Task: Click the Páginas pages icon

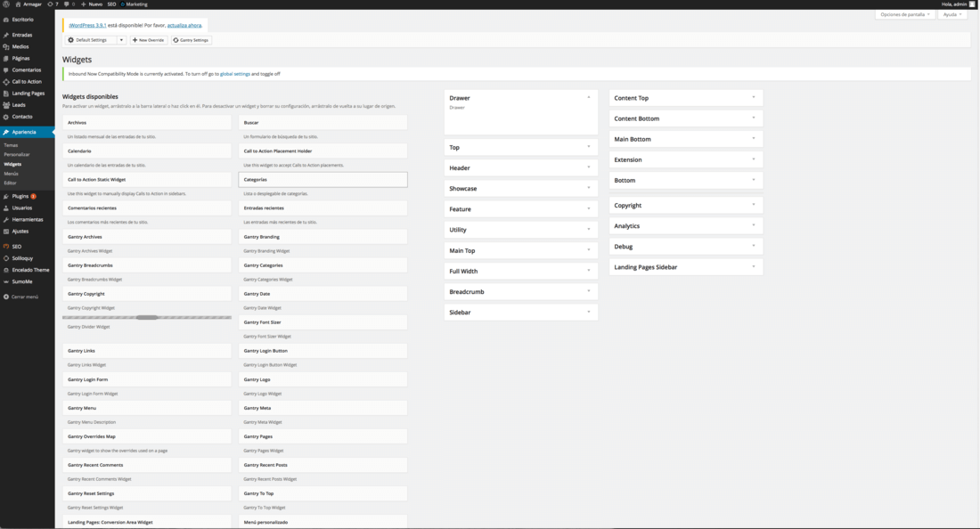Action: click(x=5, y=58)
